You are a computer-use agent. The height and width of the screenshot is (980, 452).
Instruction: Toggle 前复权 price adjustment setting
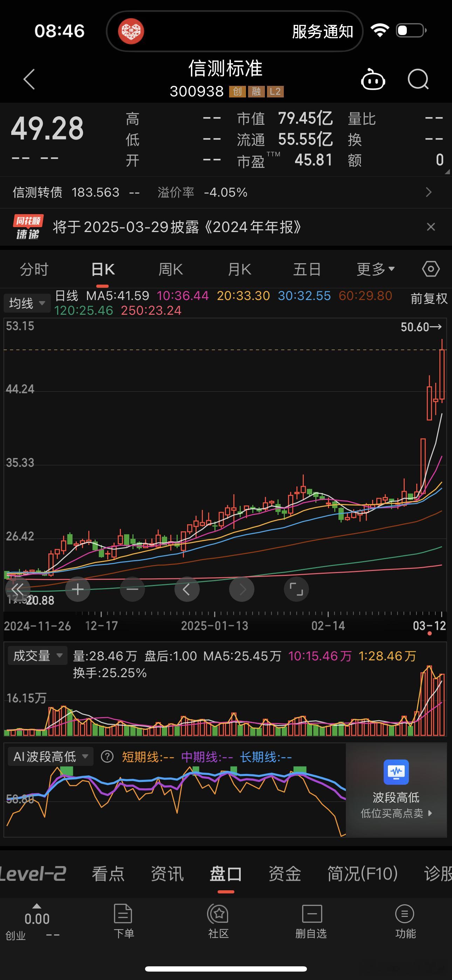point(429,299)
